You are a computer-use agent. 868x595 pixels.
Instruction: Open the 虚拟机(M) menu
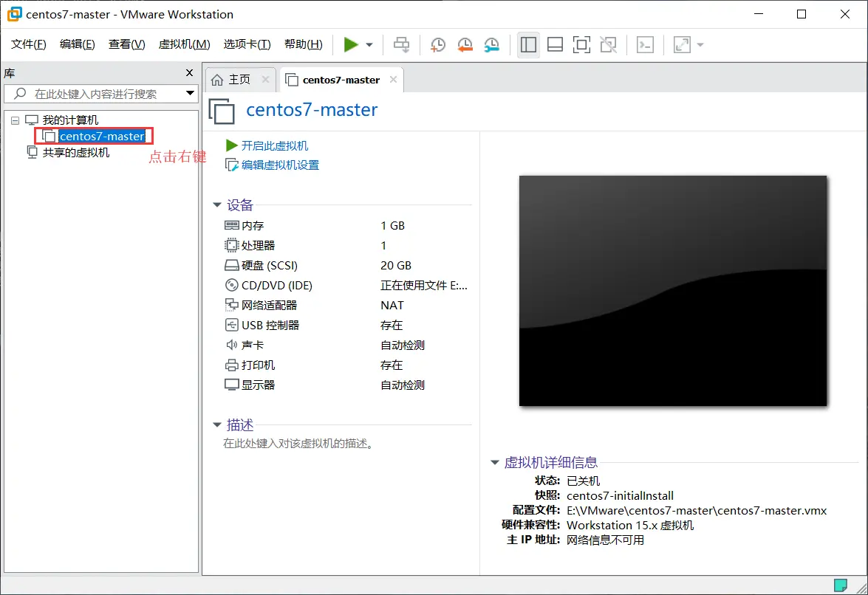point(185,44)
